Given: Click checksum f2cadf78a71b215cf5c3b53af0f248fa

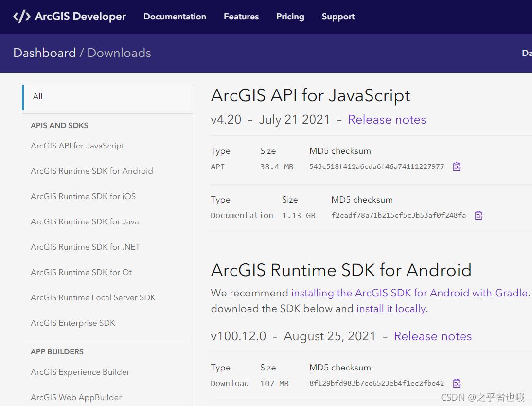Looking at the screenshot, I should click(398, 215).
